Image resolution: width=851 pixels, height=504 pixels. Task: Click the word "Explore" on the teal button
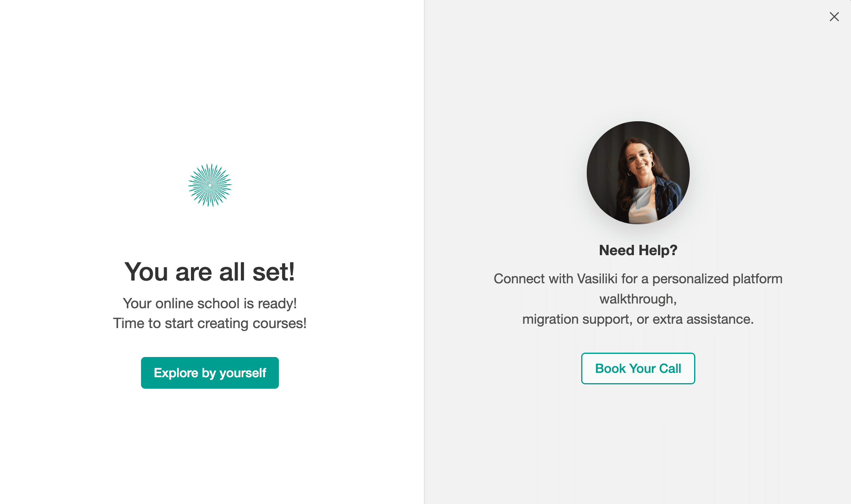[176, 373]
